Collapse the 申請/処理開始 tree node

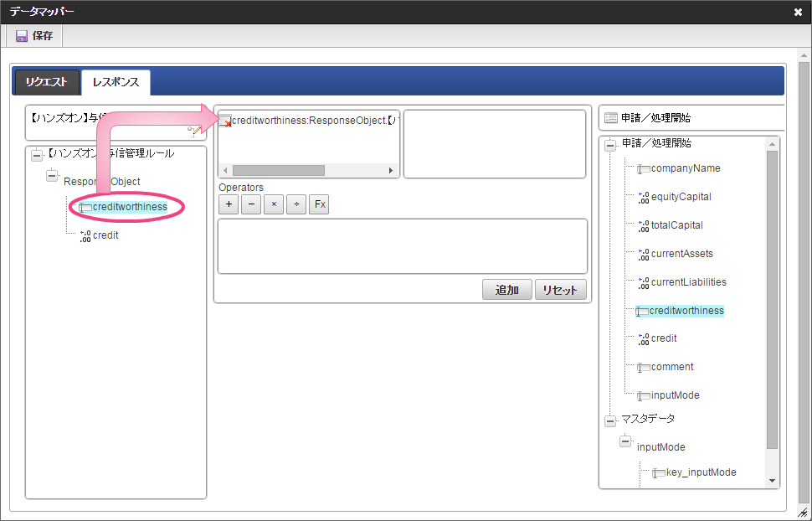click(x=610, y=146)
